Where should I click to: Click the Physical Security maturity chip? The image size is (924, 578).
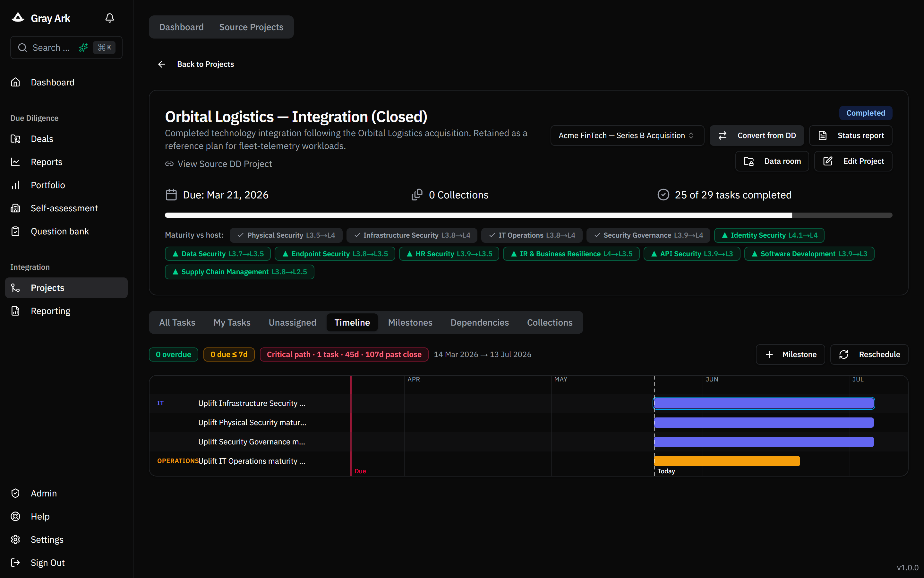coord(286,235)
